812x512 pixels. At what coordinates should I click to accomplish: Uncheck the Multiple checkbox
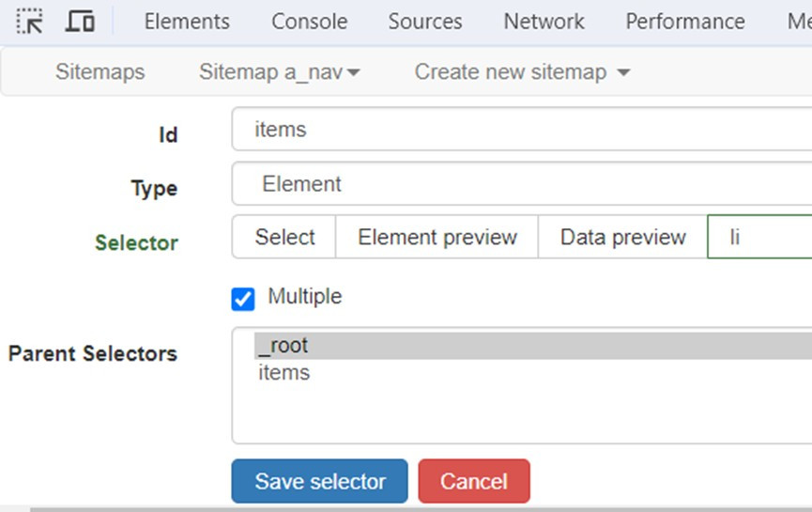coord(243,299)
